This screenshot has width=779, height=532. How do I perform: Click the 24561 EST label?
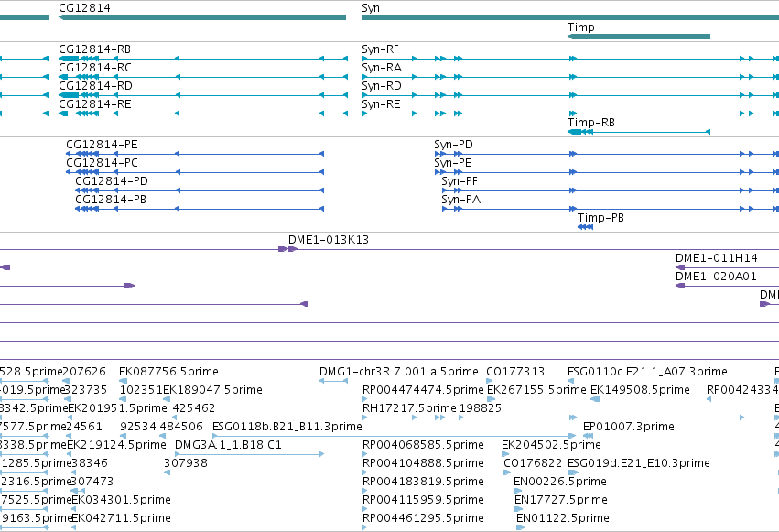[x=84, y=427]
